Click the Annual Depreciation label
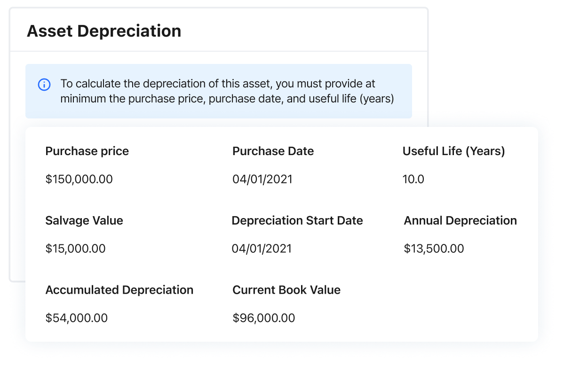Image resolution: width=588 pixels, height=376 pixels. click(x=461, y=221)
